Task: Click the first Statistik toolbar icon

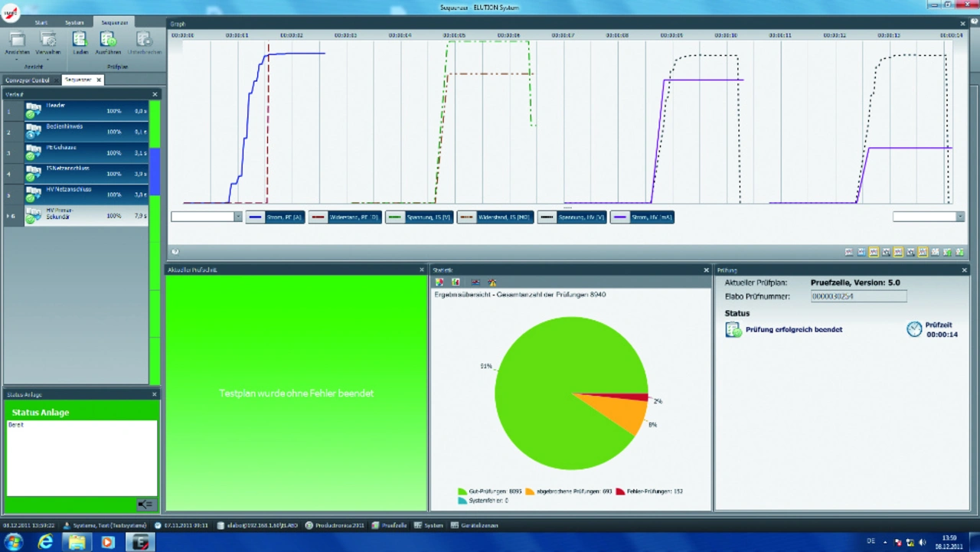Action: [439, 283]
